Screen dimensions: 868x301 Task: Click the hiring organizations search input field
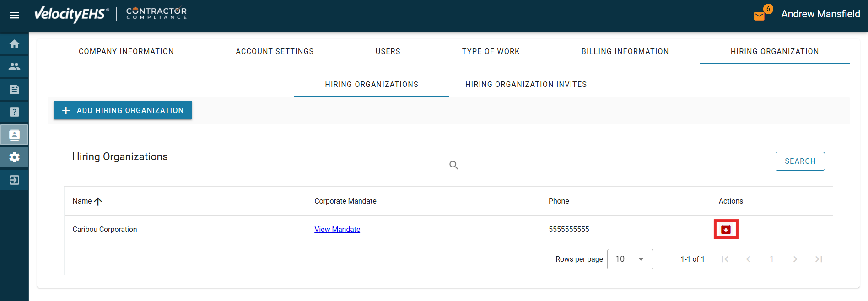(x=617, y=165)
